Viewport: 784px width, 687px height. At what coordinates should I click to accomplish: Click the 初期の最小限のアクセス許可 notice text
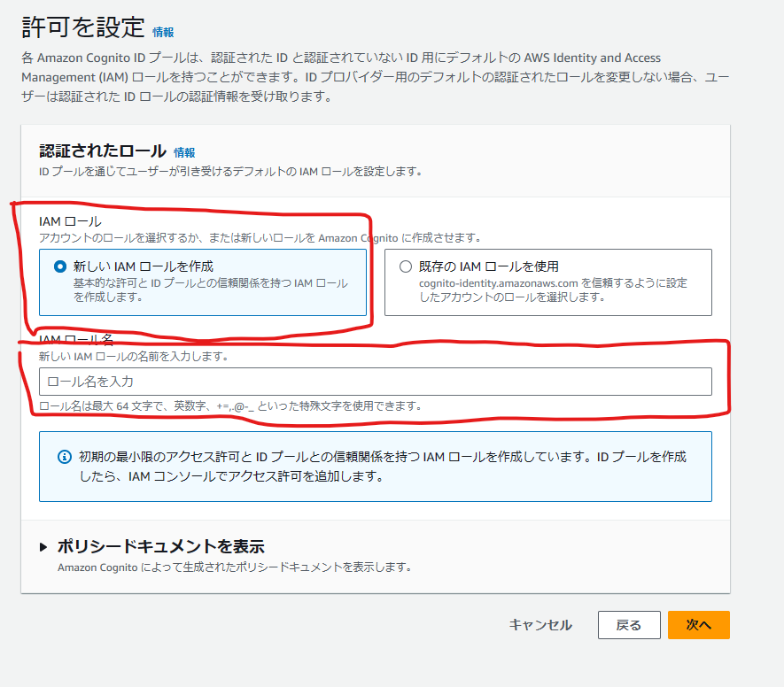383,467
